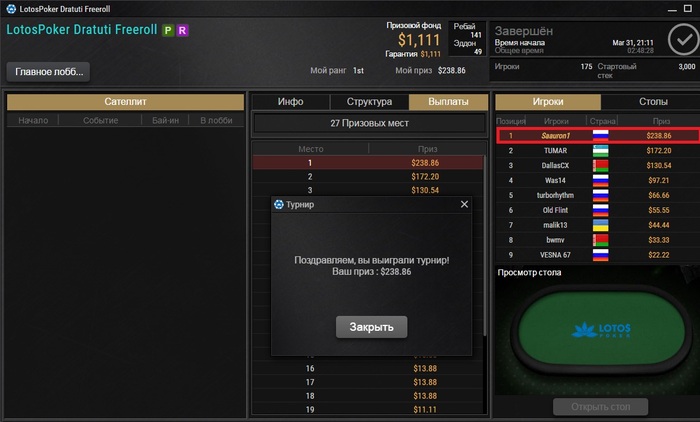
Task: Switch to the Инфо tab
Action: coord(291,102)
